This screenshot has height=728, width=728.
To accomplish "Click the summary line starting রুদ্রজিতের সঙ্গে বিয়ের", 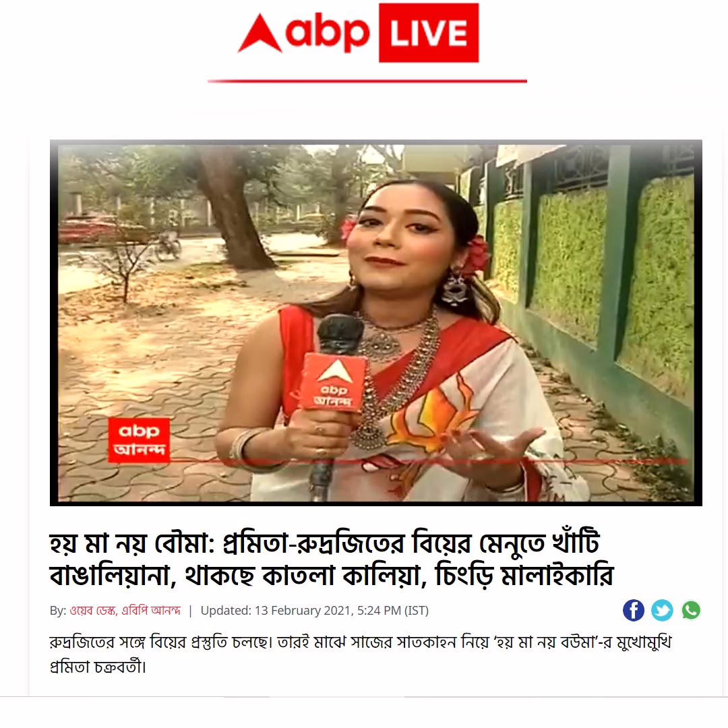I will (x=360, y=642).
